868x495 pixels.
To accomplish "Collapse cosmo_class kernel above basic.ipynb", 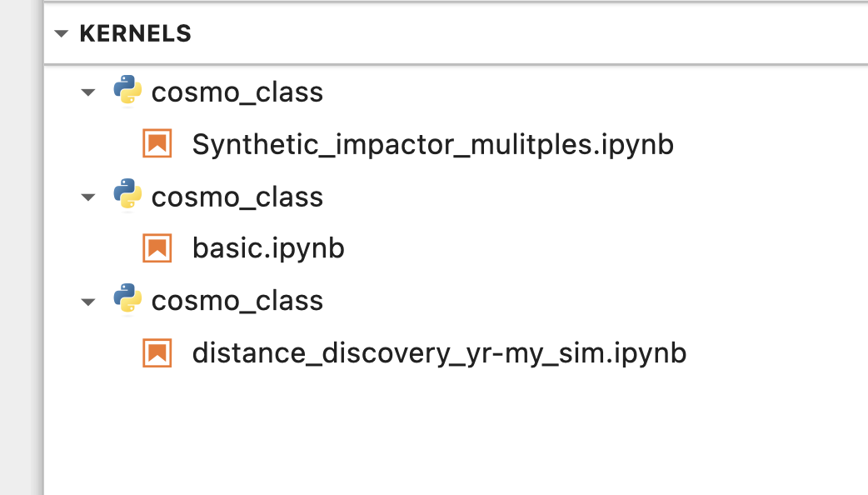I will 88,197.
